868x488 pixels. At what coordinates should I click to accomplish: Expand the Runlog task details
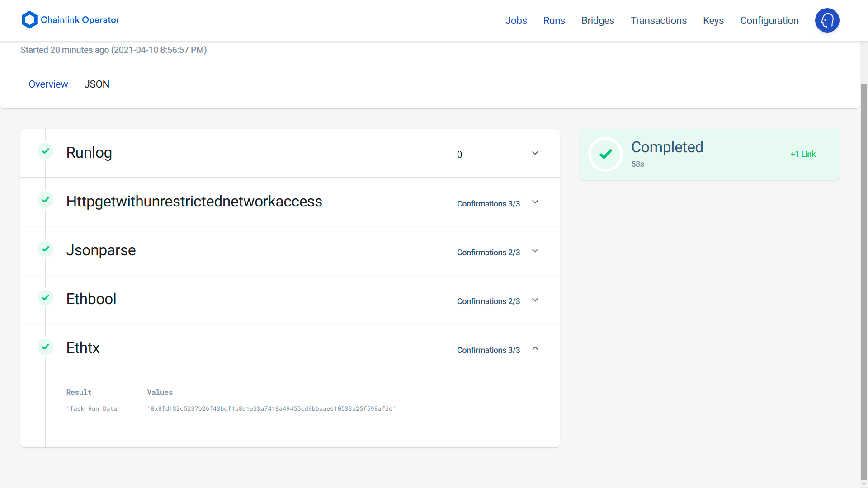[x=535, y=153]
